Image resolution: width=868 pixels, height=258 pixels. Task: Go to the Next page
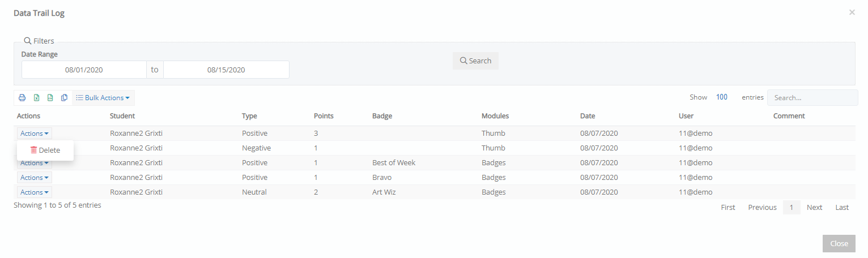(814, 208)
